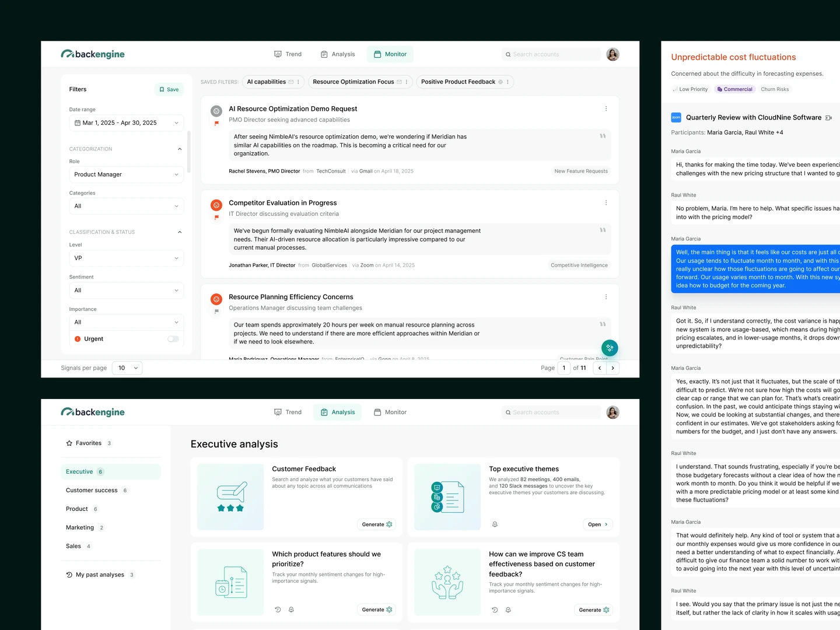
Task: Open the Date range picker
Action: [x=126, y=123]
